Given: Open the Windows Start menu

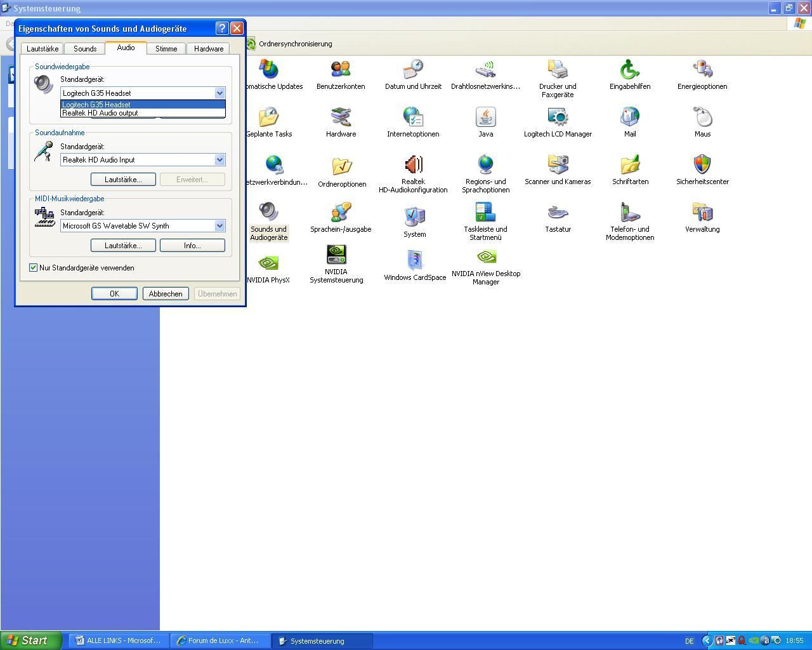Looking at the screenshot, I should click(31, 640).
